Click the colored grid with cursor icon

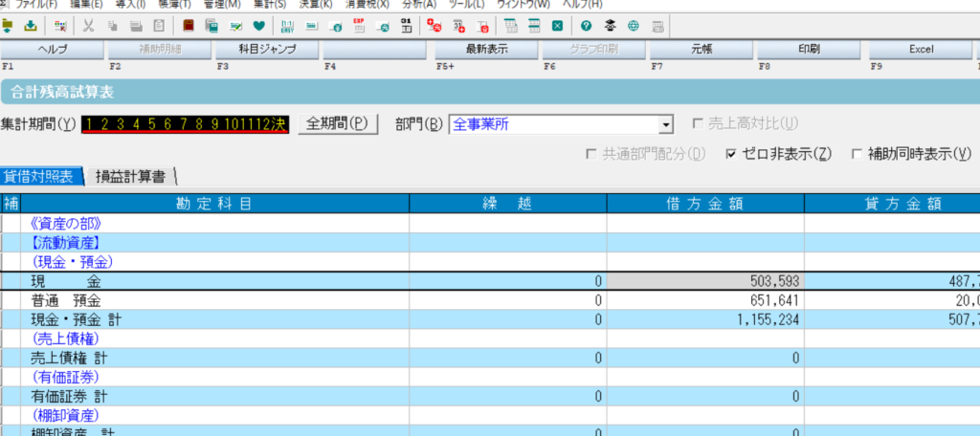coord(60,26)
